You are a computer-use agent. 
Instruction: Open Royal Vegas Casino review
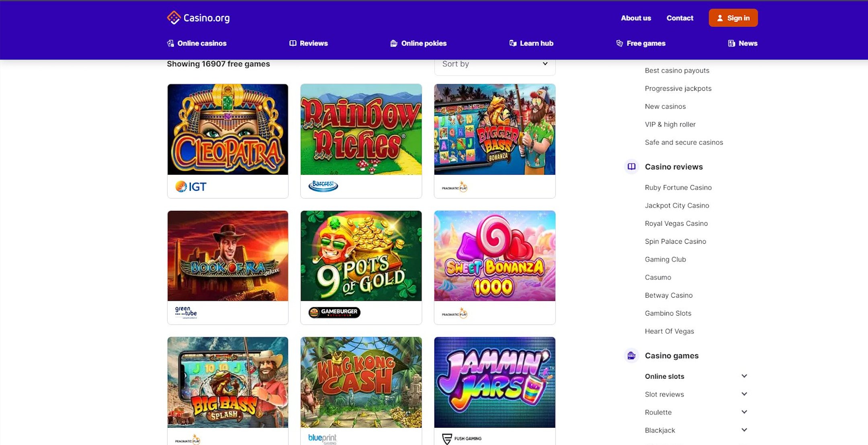click(676, 223)
